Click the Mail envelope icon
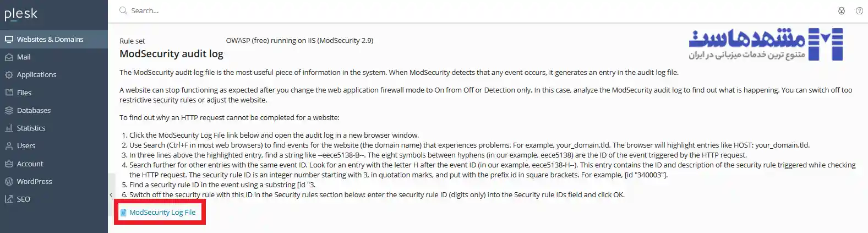Screen dimensions: 868x233 [9, 57]
